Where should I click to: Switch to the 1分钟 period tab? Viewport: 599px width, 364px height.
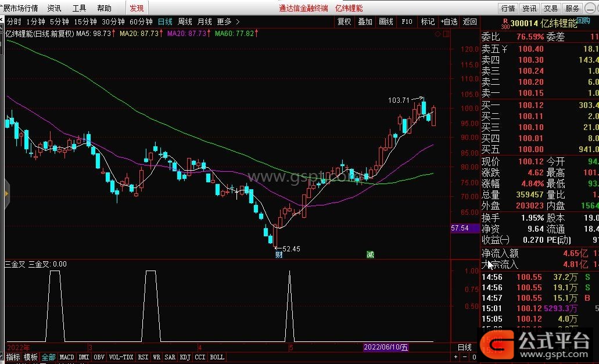pos(35,21)
